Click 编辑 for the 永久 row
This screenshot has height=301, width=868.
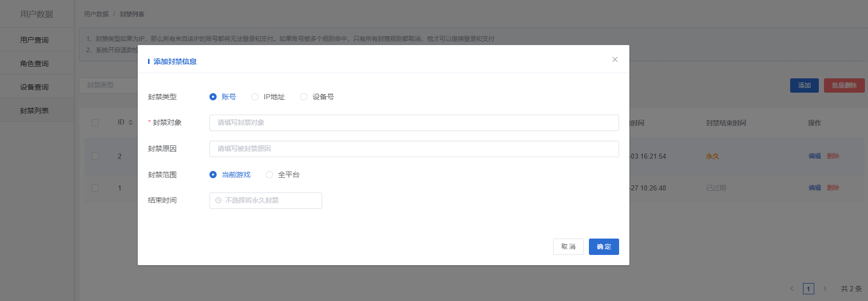point(815,156)
